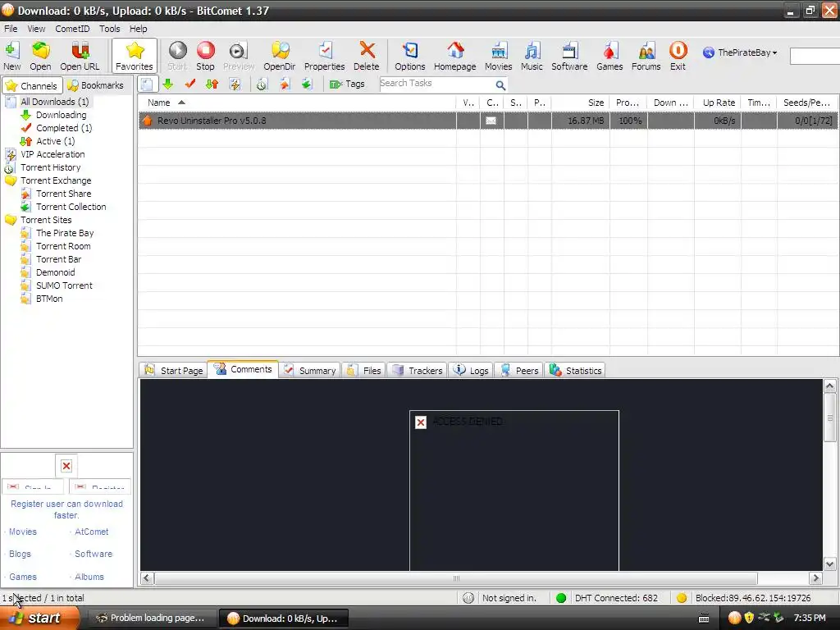Click the Exit power icon
Viewport: 840px width, 630px height.
pyautogui.click(x=678, y=56)
